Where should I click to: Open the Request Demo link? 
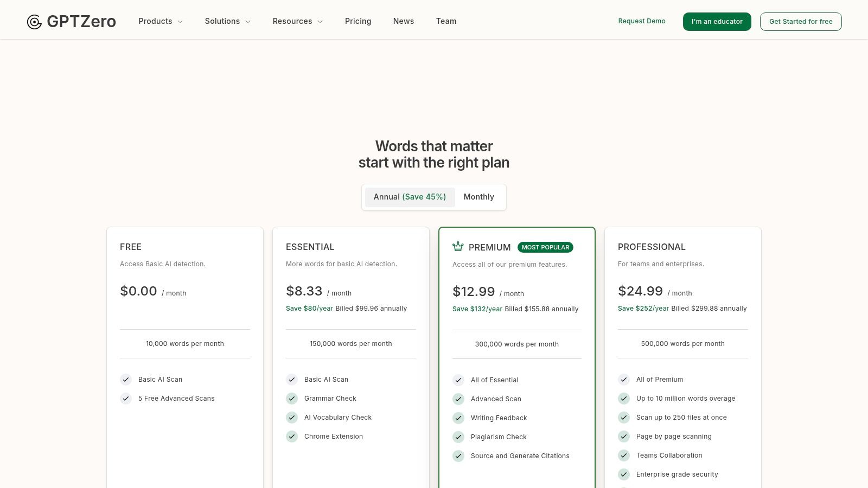pyautogui.click(x=642, y=21)
